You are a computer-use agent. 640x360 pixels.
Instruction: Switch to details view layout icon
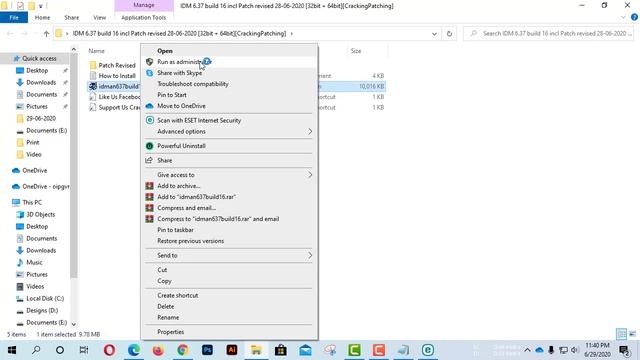pyautogui.click(x=621, y=334)
